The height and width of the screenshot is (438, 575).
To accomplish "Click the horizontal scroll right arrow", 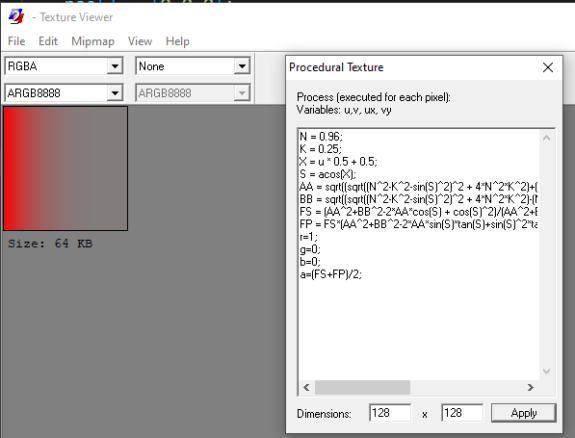I will tap(530, 387).
